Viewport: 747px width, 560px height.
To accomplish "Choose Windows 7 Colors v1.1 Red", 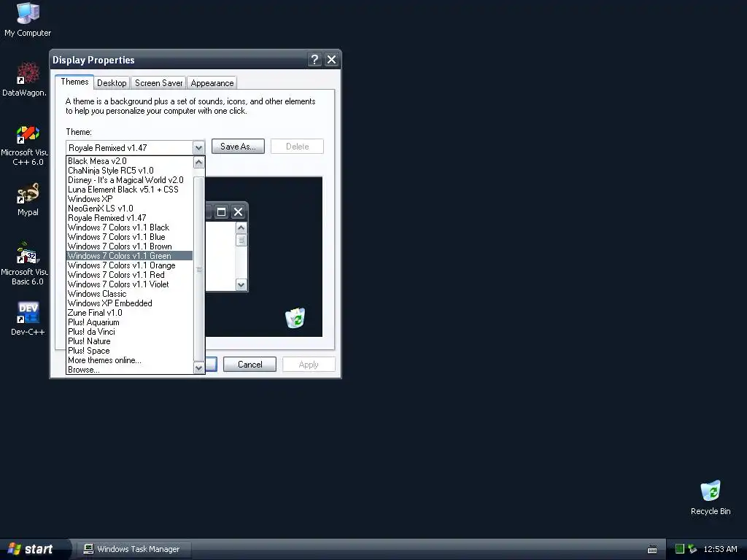I will pyautogui.click(x=129, y=275).
